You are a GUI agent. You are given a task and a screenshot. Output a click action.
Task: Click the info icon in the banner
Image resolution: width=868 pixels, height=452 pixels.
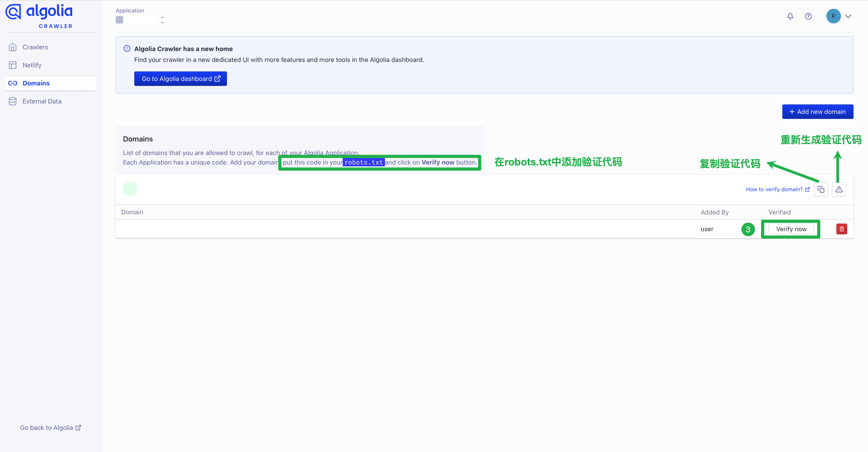pos(127,49)
